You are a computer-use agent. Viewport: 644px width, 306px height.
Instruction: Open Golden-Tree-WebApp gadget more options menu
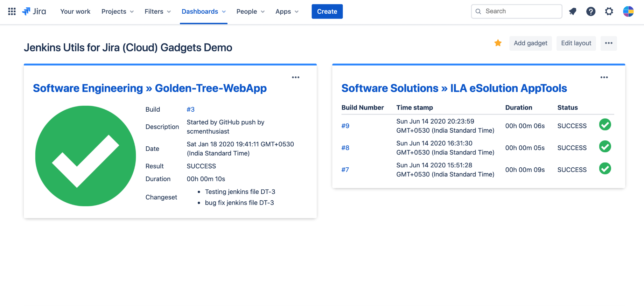coord(296,77)
